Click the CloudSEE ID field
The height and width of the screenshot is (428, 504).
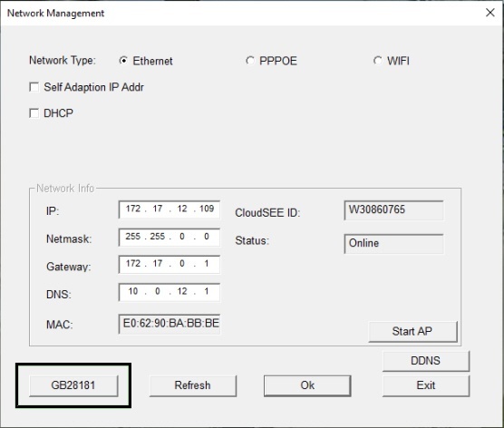pyautogui.click(x=393, y=210)
